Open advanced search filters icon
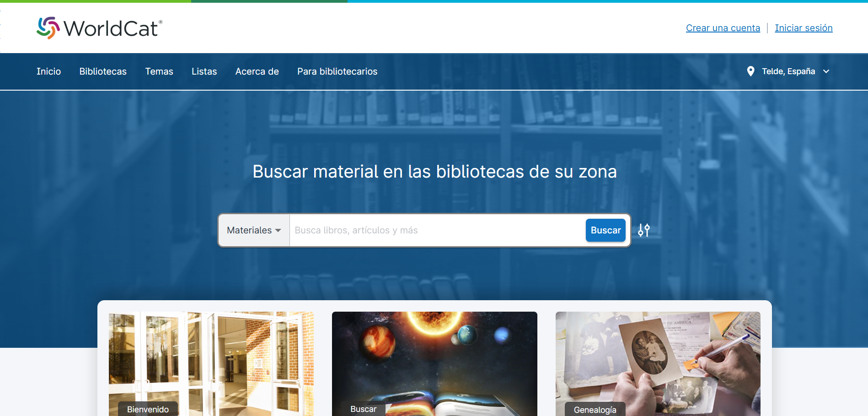The height and width of the screenshot is (416, 868). pos(644,230)
